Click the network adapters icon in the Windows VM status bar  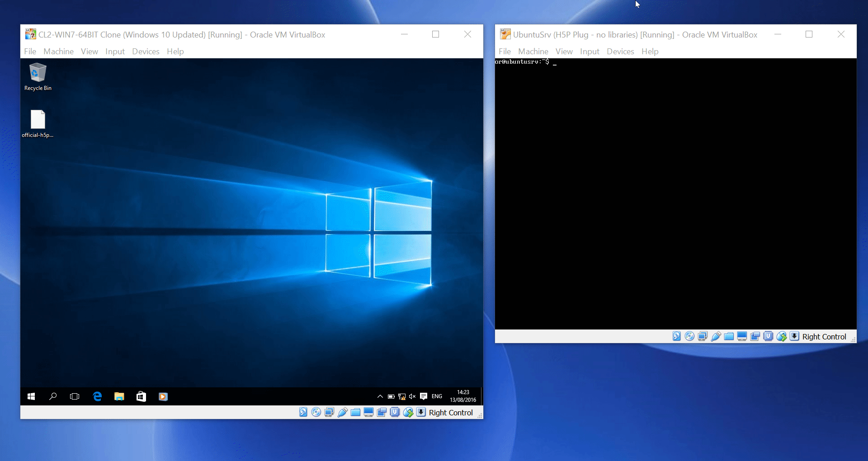pyautogui.click(x=329, y=412)
